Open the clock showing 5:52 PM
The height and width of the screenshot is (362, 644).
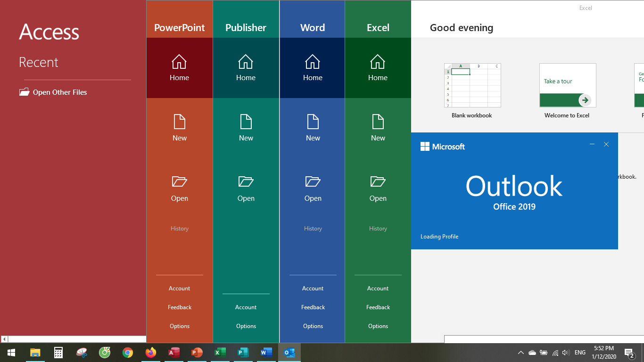click(604, 353)
